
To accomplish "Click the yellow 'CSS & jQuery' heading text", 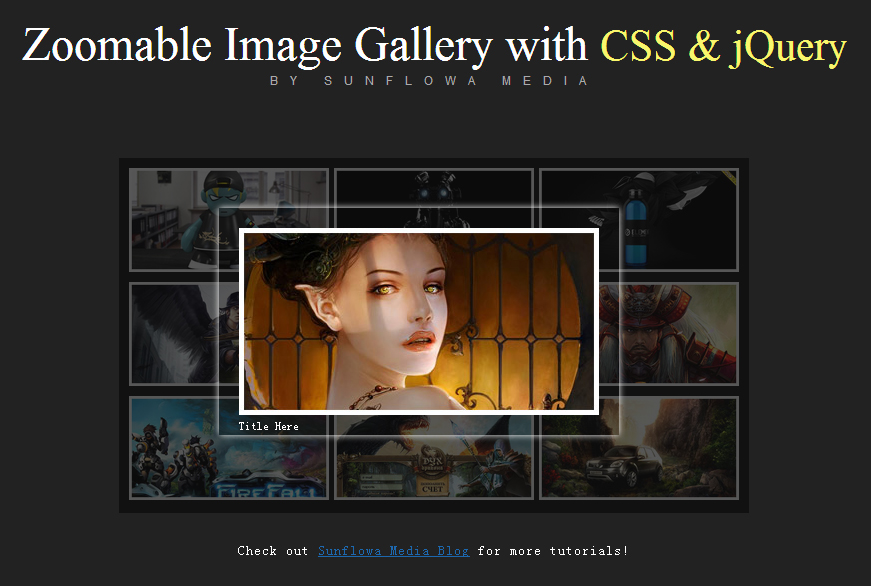I will [x=724, y=47].
